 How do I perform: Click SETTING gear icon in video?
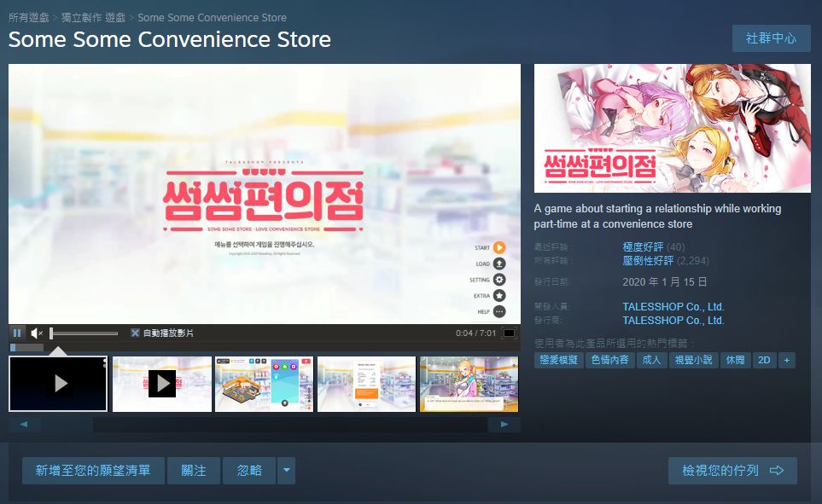(499, 280)
